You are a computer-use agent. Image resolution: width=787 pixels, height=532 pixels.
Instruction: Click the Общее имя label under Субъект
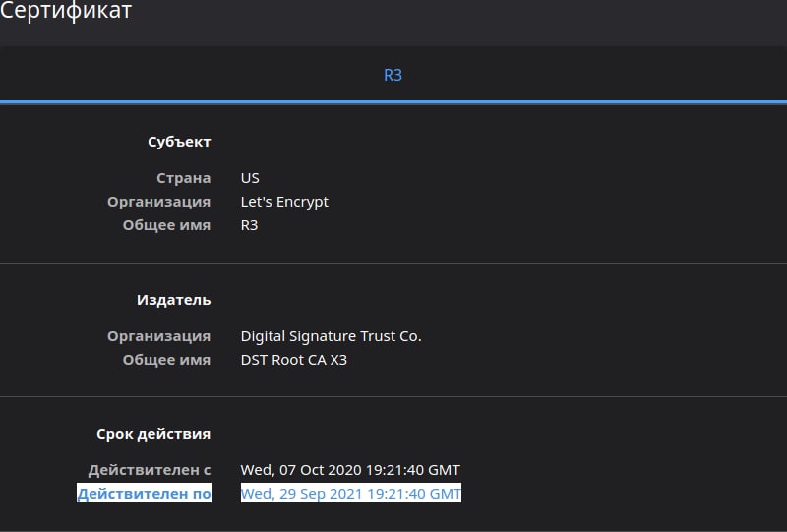(166, 225)
